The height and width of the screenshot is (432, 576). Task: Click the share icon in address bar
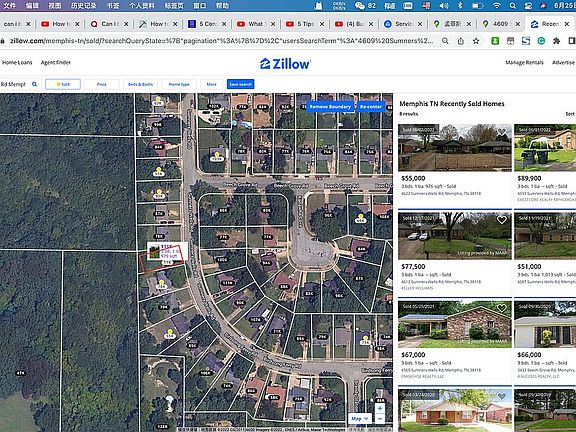click(461, 41)
